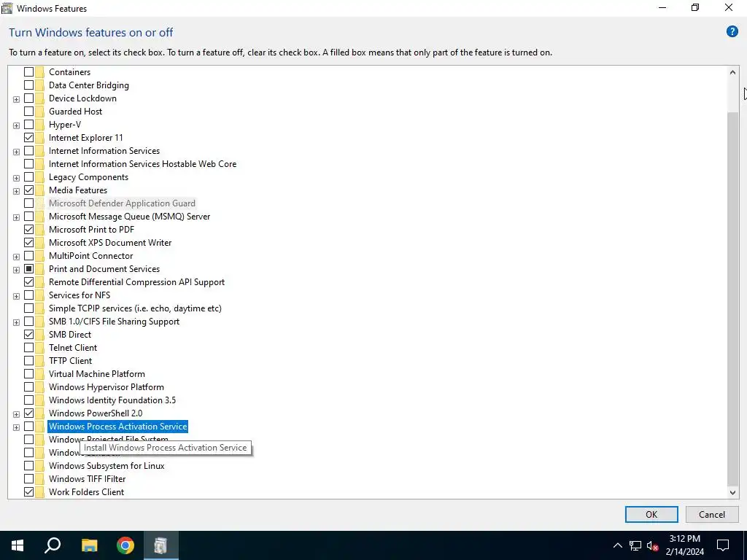Viewport: 747px width, 560px height.
Task: Expand the MultiPoint Connector node
Action: (16, 257)
